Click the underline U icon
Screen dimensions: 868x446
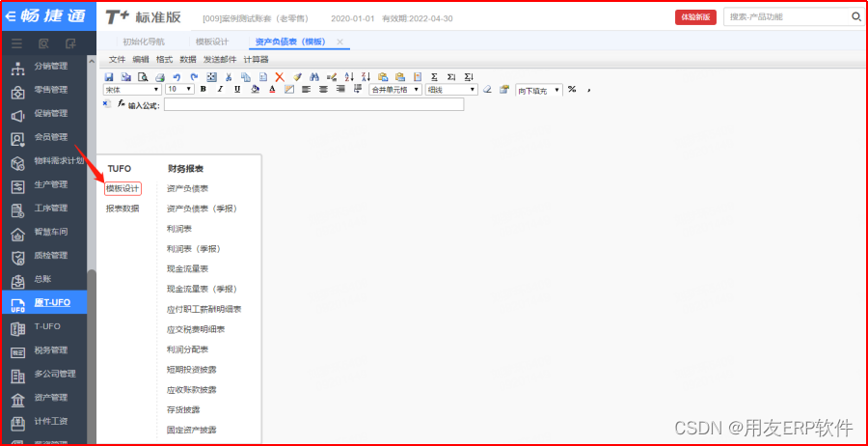(237, 89)
